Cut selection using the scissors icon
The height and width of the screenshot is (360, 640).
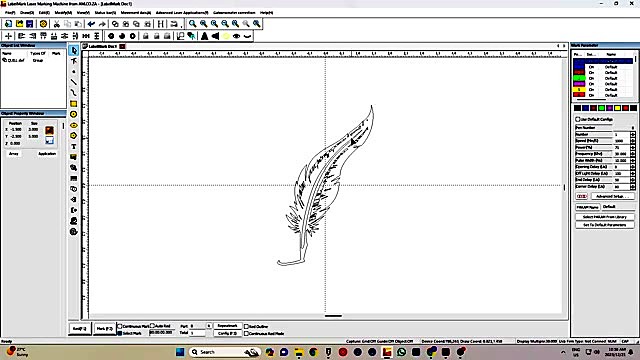click(57, 24)
